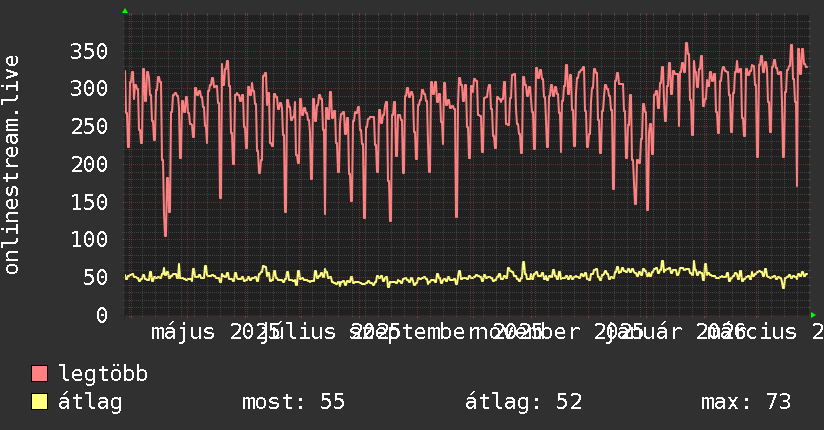Click the 350 y-axis label
The width and height of the screenshot is (824, 430).
[x=89, y=52]
